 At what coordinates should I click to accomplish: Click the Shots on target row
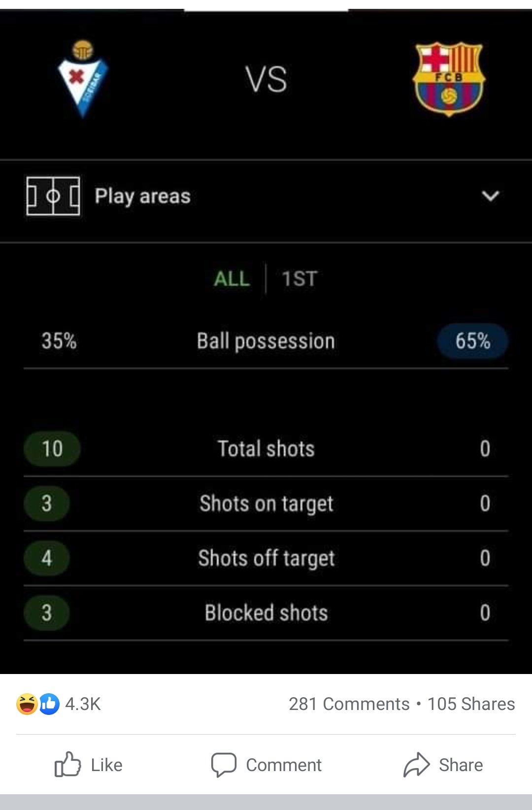266,504
